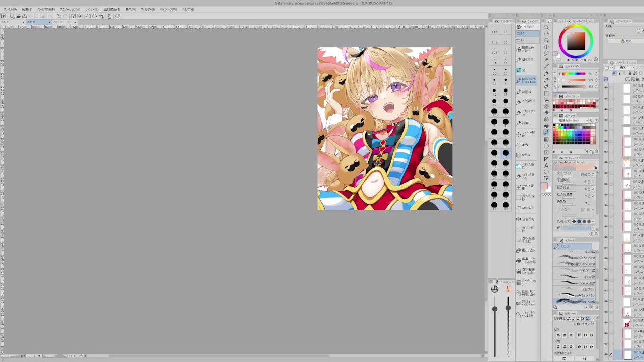Expand the 硬さ hardness setting arrow
This screenshot has width=644, height=362.
click(x=594, y=228)
